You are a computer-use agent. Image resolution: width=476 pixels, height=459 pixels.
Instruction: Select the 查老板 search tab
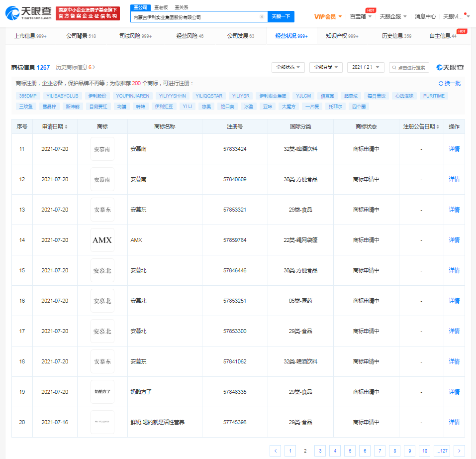coord(161,7)
